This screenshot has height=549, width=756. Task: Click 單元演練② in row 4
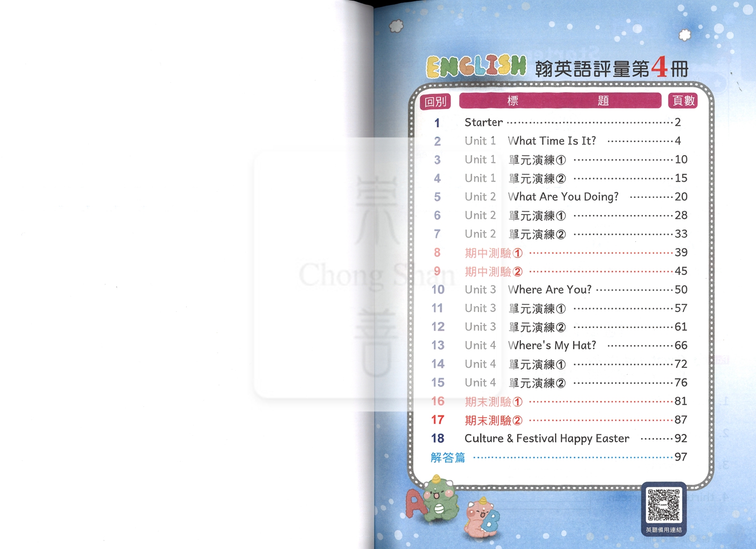[537, 179]
